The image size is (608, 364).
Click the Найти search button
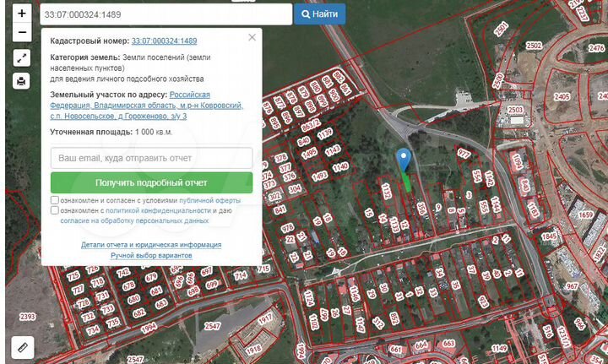click(319, 14)
